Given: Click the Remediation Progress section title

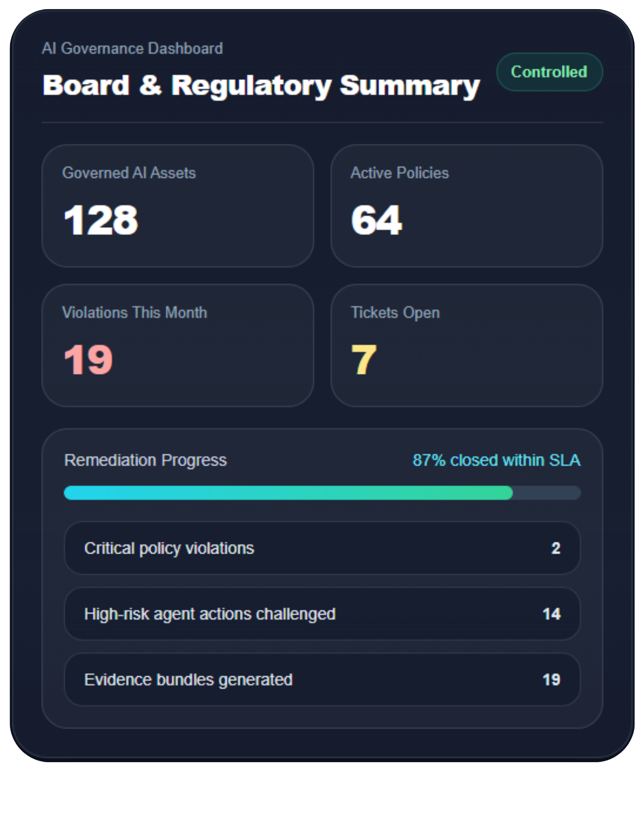Looking at the screenshot, I should (x=145, y=460).
